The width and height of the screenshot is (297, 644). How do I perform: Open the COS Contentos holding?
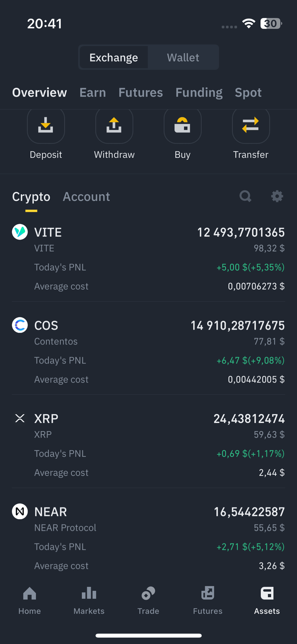(148, 352)
